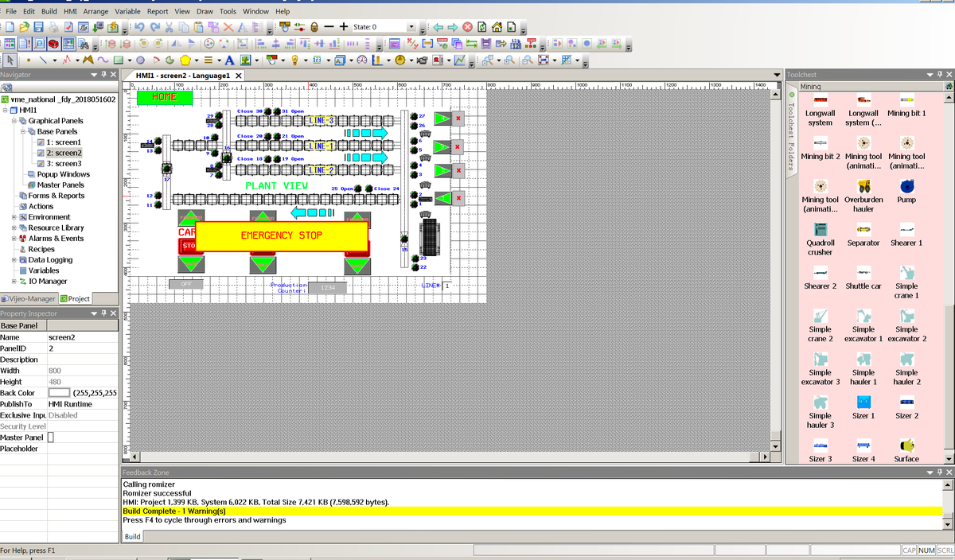Click OFF toggle switch on the panel
Image resolution: width=955 pixels, height=560 pixels.
coord(186,284)
